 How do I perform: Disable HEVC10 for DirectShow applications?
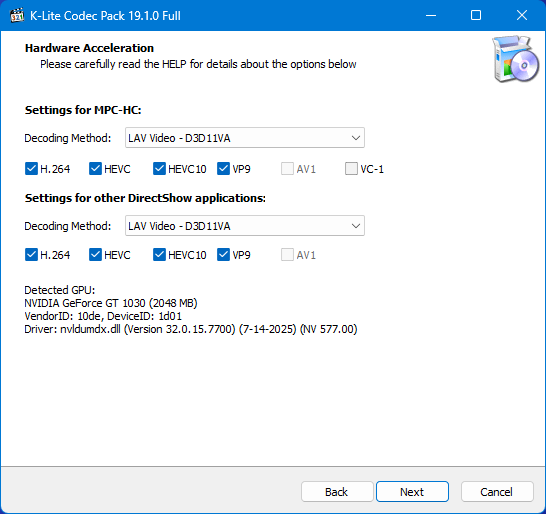[x=159, y=255]
